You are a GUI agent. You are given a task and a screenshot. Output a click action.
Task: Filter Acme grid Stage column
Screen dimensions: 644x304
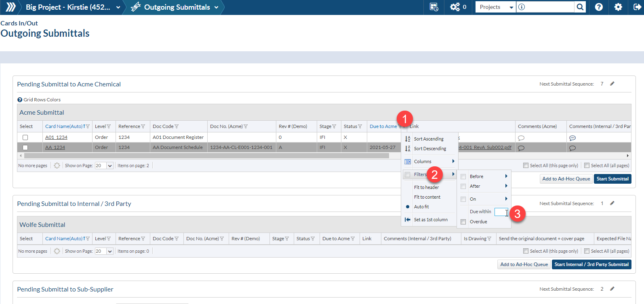(334, 126)
